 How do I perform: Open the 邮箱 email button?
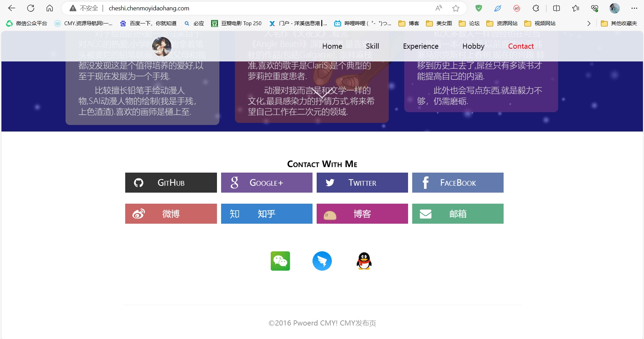(x=458, y=214)
